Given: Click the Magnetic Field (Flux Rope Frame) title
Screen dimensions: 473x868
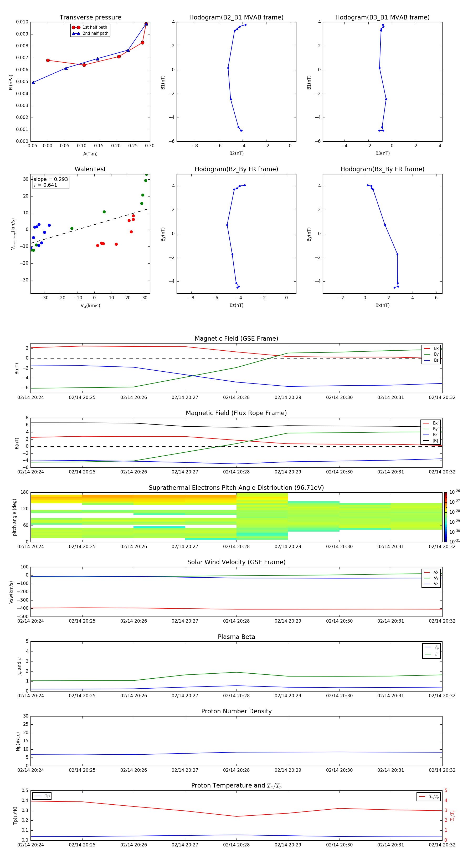Looking at the screenshot, I should pos(236,413).
